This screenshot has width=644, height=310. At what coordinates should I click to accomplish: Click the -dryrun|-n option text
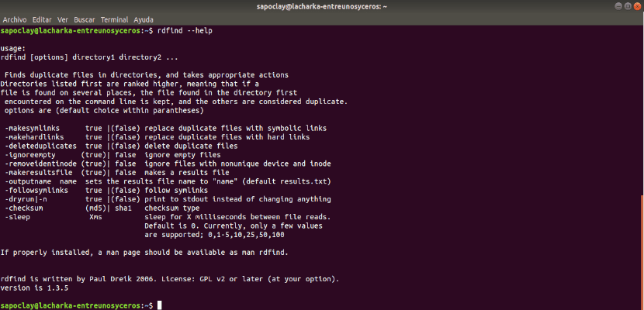[x=26, y=199]
